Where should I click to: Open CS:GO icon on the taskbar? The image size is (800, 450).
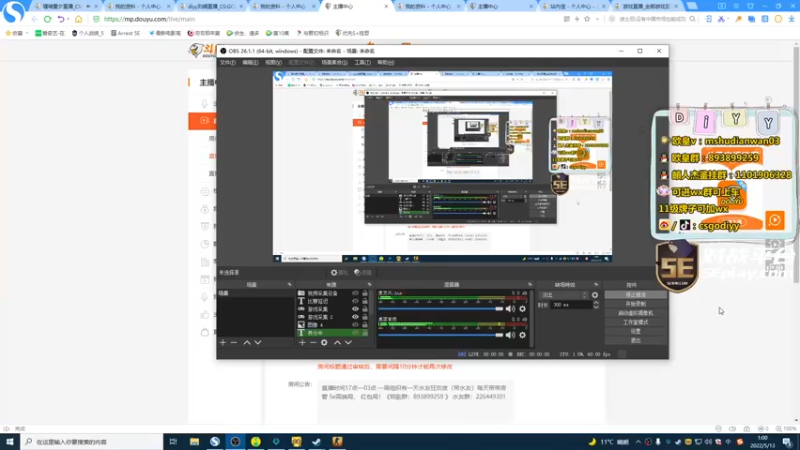point(337,441)
